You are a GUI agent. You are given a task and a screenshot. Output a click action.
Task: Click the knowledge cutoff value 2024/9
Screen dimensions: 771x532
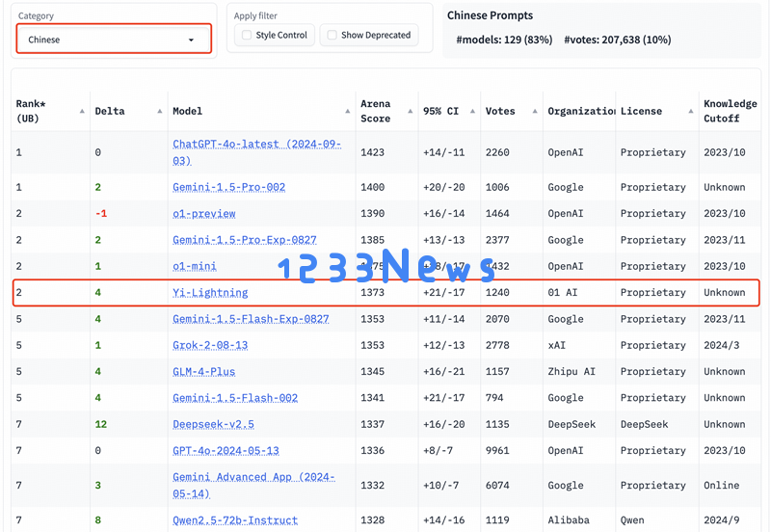(721, 520)
